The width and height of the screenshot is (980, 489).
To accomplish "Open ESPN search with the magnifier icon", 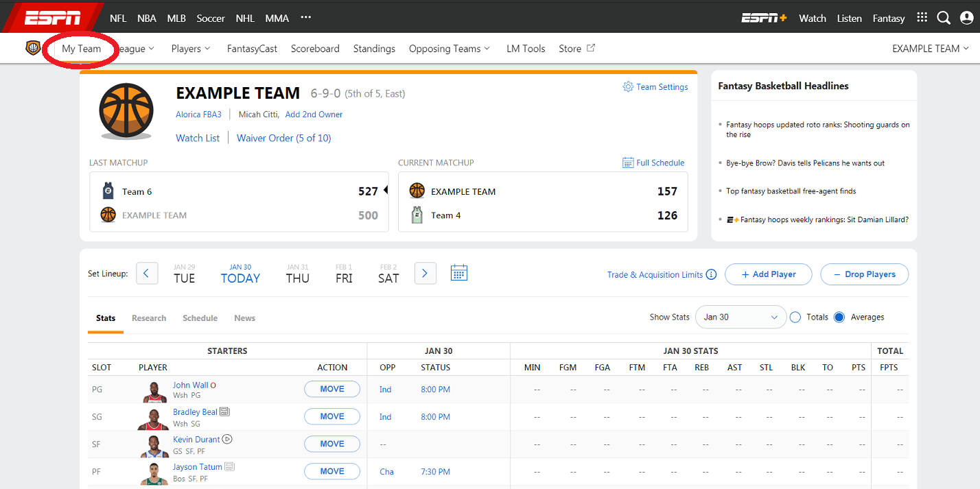I will click(944, 18).
